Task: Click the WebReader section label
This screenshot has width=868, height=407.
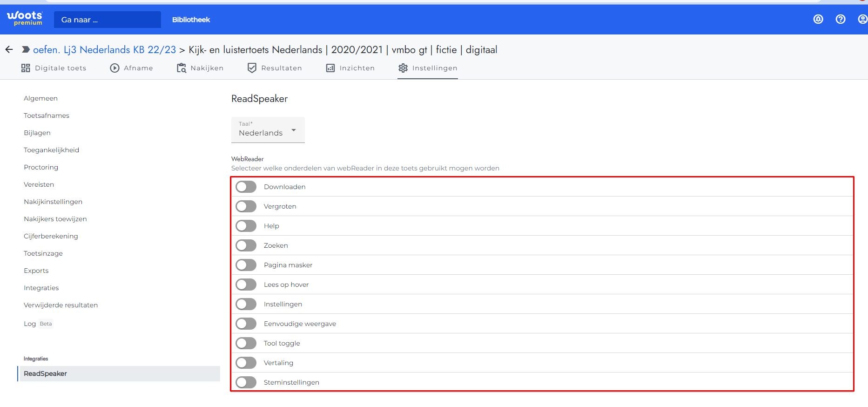Action: pos(248,159)
